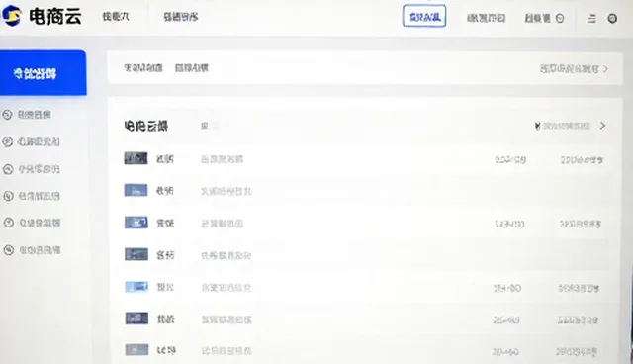Open the second nav item in top bar
The height and width of the screenshot is (364, 633).
[180, 17]
